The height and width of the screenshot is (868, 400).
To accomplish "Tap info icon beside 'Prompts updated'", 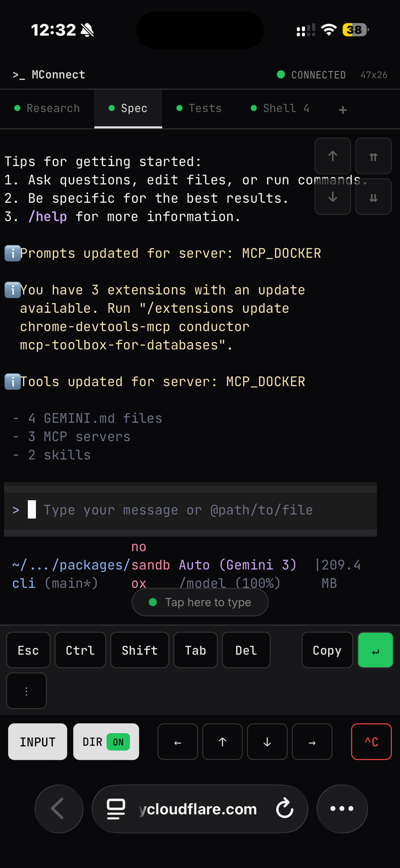I will coord(12,253).
